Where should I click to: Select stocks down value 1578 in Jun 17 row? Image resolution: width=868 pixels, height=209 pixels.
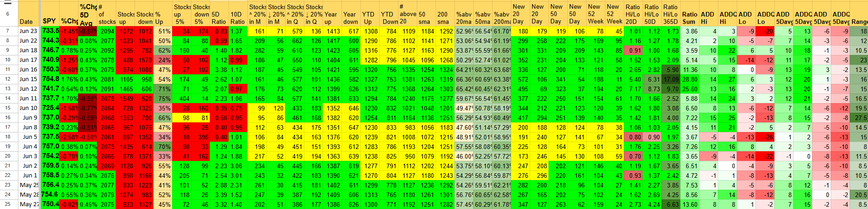point(145,60)
